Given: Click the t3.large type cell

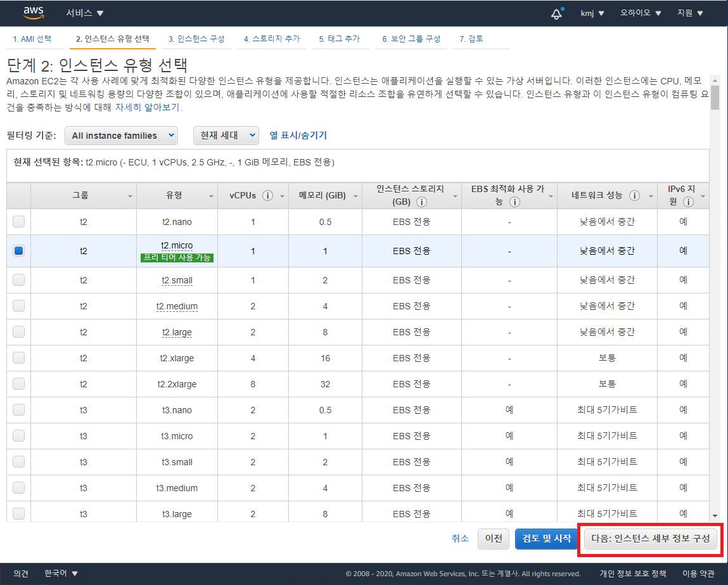Looking at the screenshot, I should tap(177, 514).
